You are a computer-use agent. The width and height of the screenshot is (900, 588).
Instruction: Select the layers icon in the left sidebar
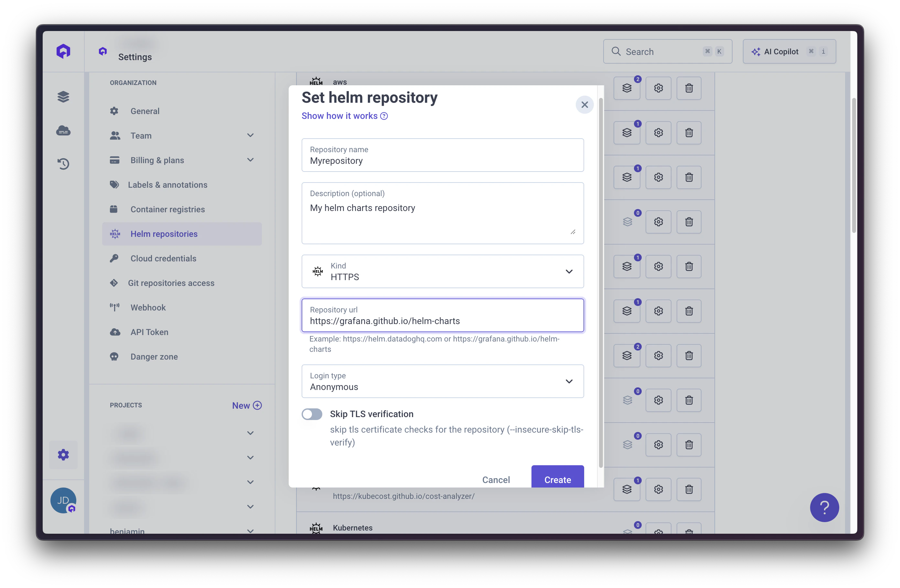[x=63, y=96]
